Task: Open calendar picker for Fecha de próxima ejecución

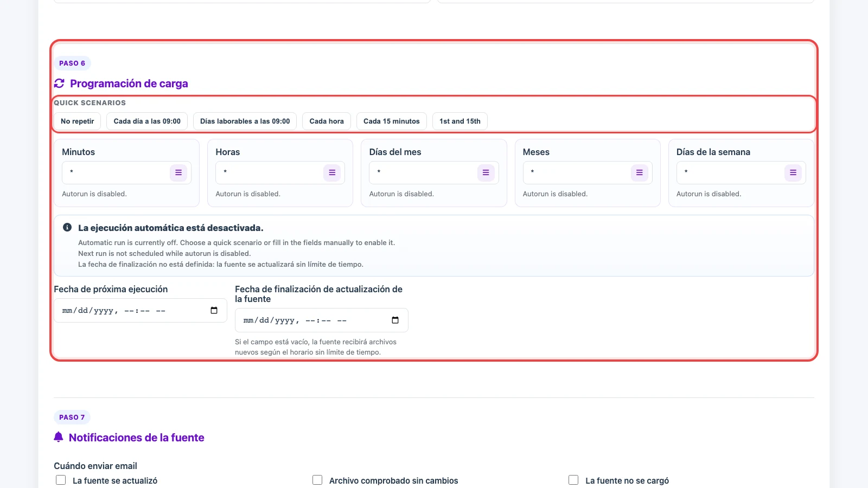Action: pos(214,310)
